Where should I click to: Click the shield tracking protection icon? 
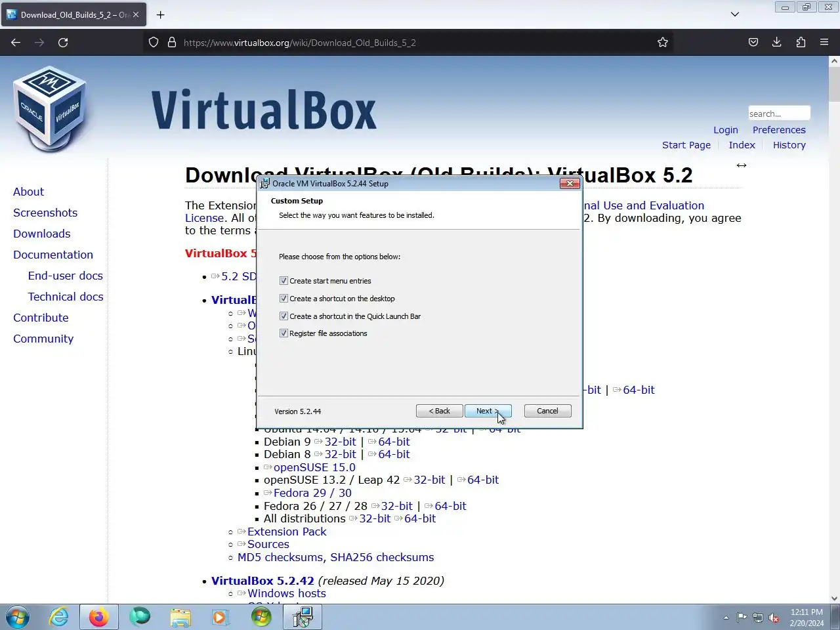click(154, 43)
